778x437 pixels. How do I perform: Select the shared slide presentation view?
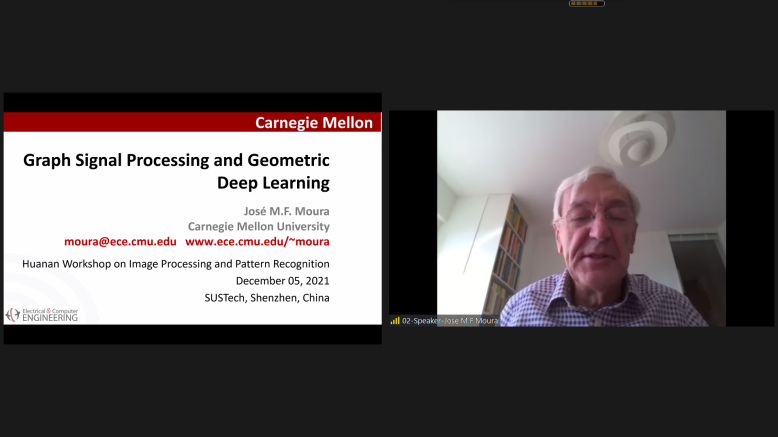[x=193, y=218]
